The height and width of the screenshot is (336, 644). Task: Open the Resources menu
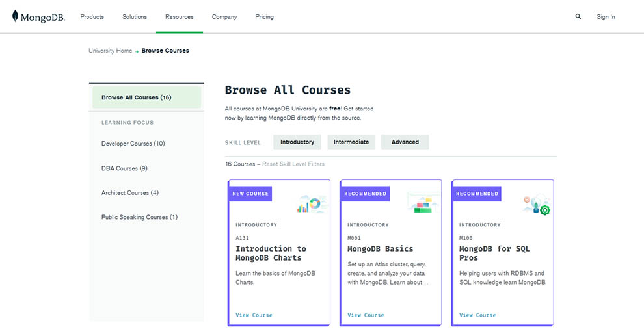(180, 17)
